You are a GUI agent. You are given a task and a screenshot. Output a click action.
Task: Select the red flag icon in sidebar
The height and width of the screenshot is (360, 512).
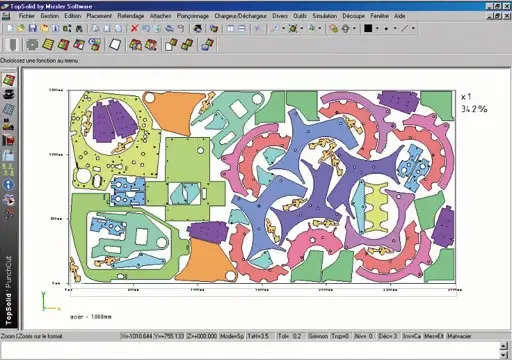pyautogui.click(x=8, y=140)
